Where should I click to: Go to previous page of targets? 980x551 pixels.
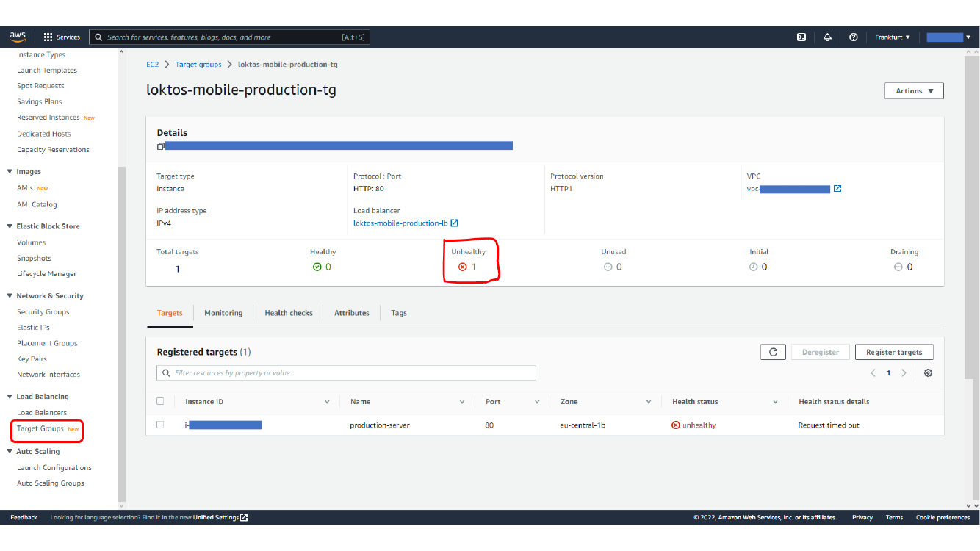click(873, 373)
